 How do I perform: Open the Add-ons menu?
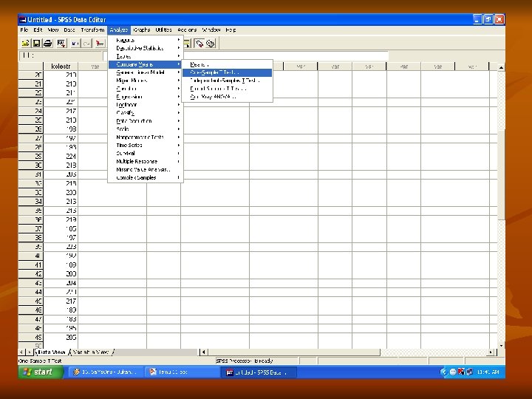pos(187,30)
